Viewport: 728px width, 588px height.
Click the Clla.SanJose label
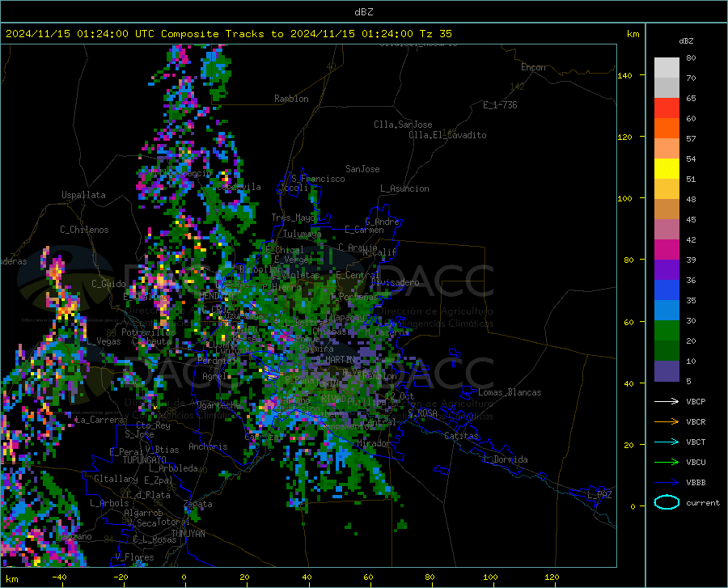403,125
